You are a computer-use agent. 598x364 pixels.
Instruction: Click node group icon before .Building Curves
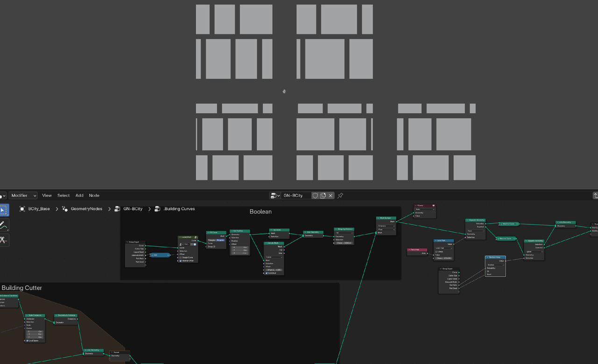(x=157, y=209)
